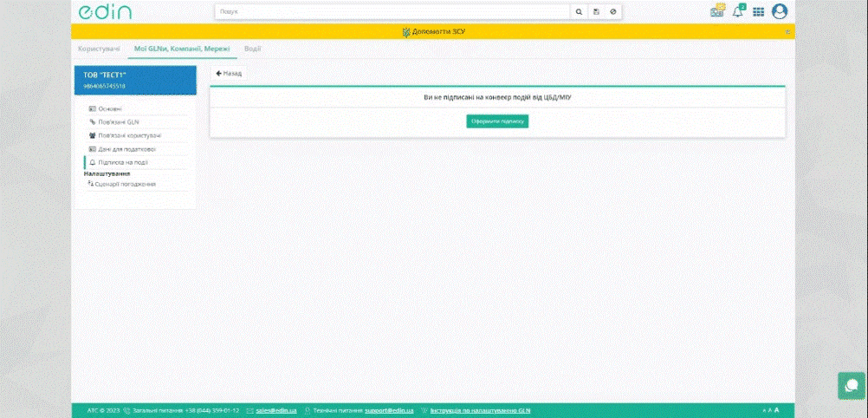Viewport: 868px width, 418px height.
Task: Switch to the Водії tab
Action: pyautogui.click(x=252, y=49)
